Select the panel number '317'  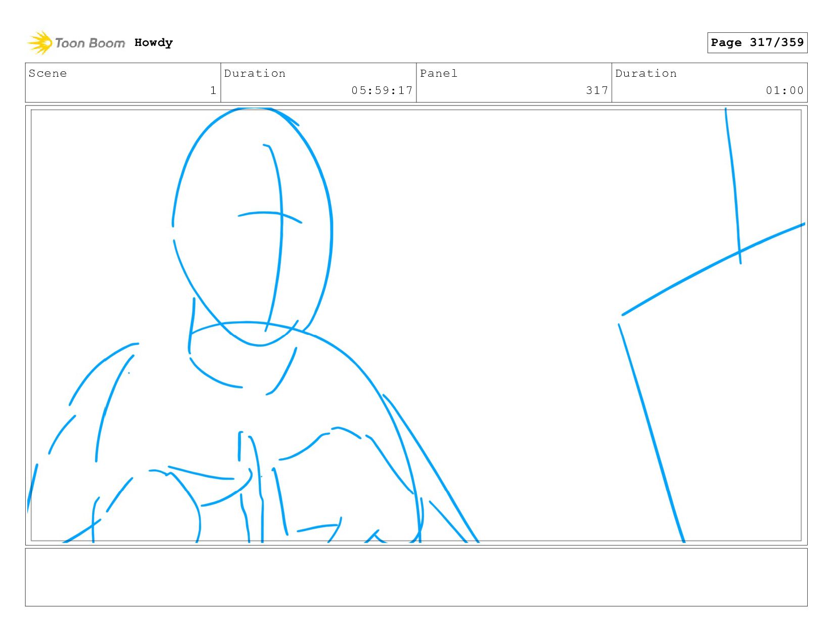point(597,90)
